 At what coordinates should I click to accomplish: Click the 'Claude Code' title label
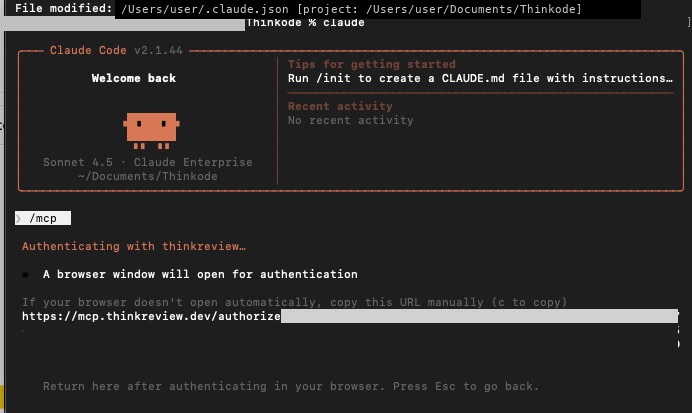[x=88, y=50]
